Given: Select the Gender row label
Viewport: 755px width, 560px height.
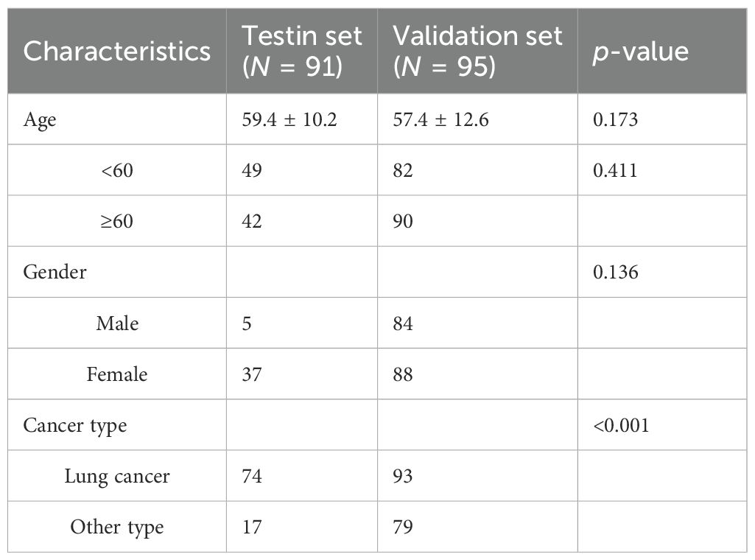Looking at the screenshot, I should tap(55, 273).
